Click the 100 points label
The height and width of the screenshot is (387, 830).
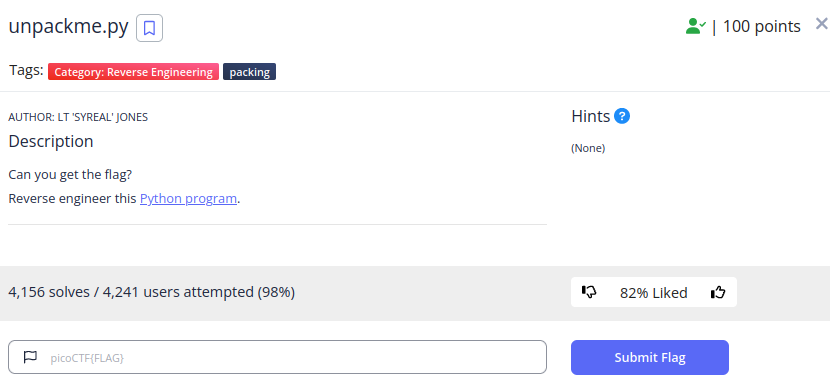point(761,26)
